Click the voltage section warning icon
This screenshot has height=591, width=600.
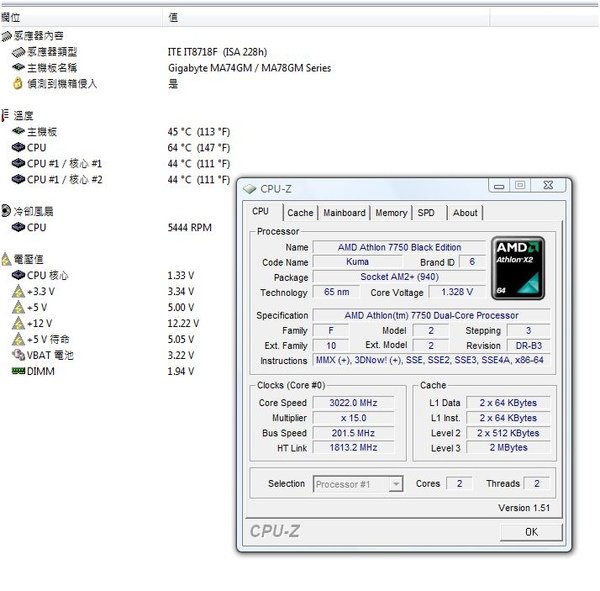coord(6,259)
